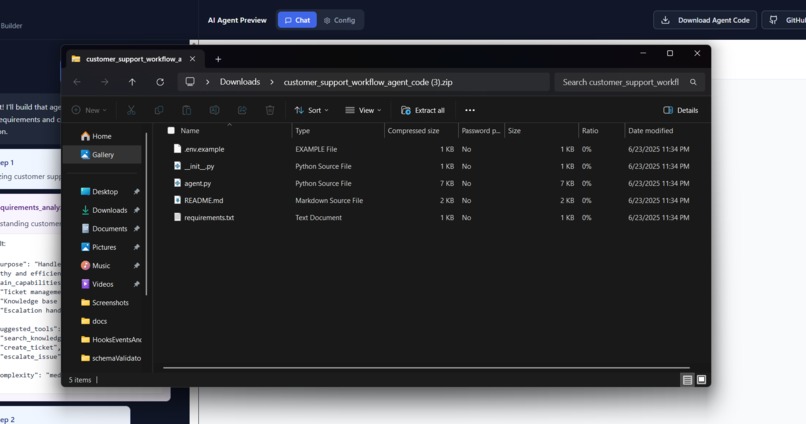Expand the chevron before Downloads in path
806x424 pixels.
point(207,82)
